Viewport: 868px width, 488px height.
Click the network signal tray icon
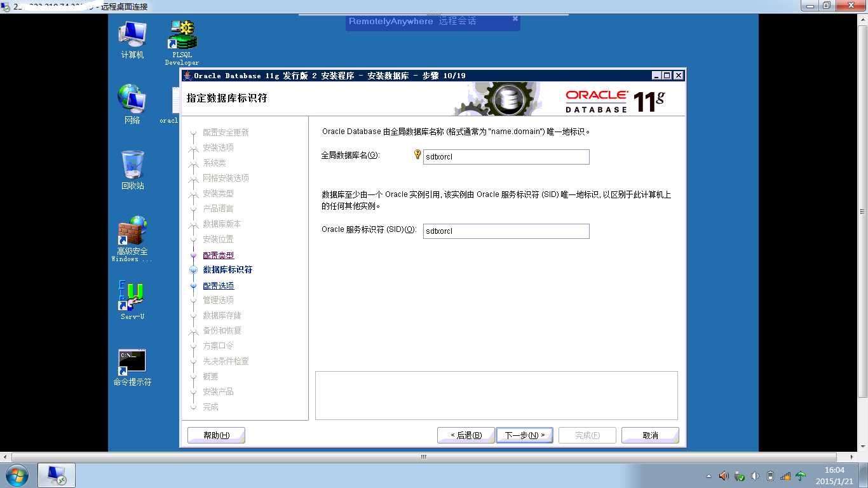pos(785,476)
